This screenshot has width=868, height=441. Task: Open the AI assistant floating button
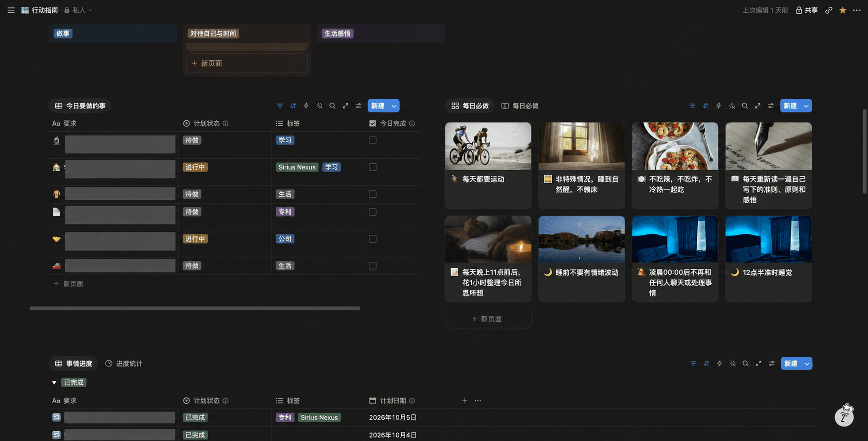pos(844,416)
